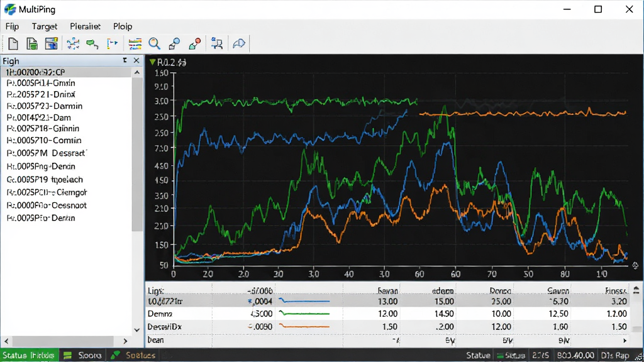Select the Gmsin target entry
644x362 pixels.
click(41, 83)
